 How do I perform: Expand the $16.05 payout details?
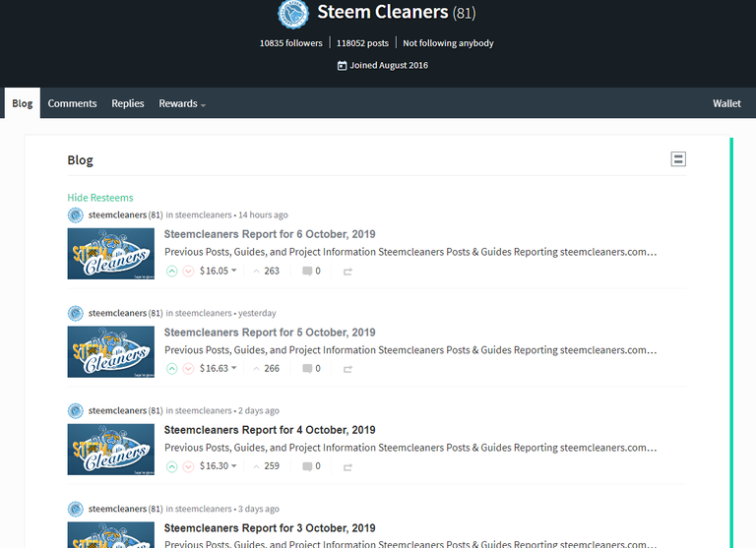(x=218, y=271)
